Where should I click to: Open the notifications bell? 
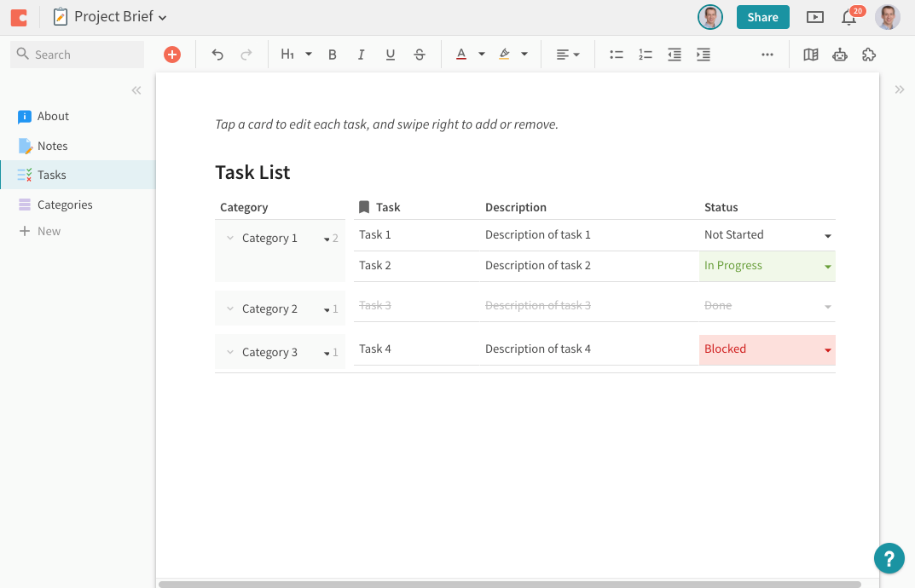point(848,17)
